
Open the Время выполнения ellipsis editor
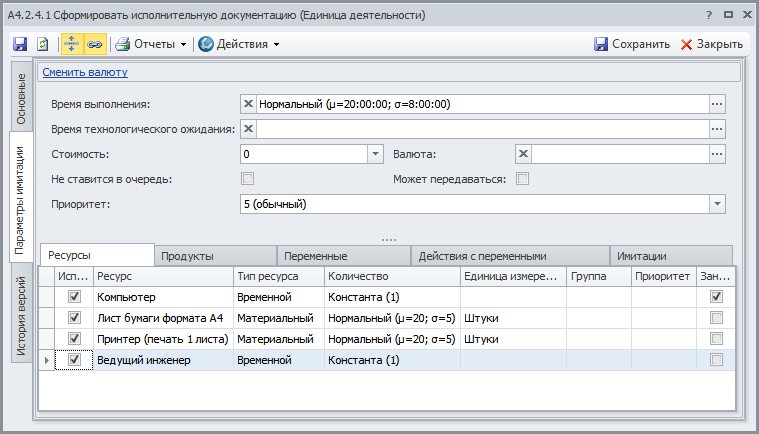coord(716,103)
